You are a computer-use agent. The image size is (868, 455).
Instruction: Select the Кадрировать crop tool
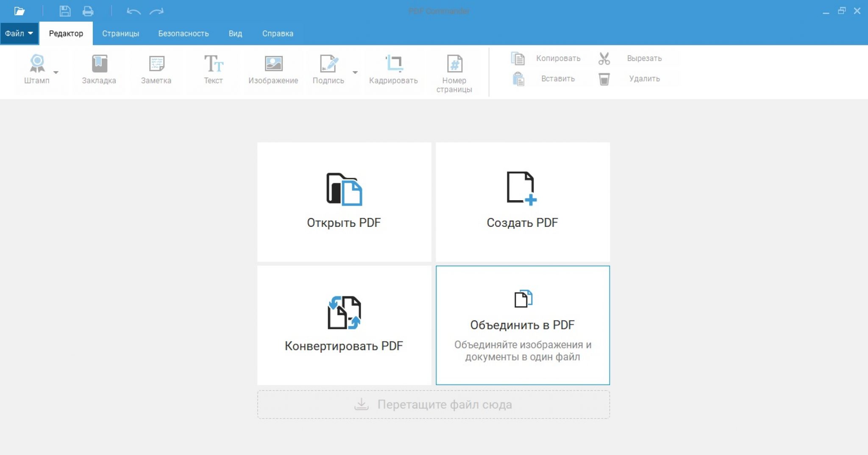tap(393, 70)
